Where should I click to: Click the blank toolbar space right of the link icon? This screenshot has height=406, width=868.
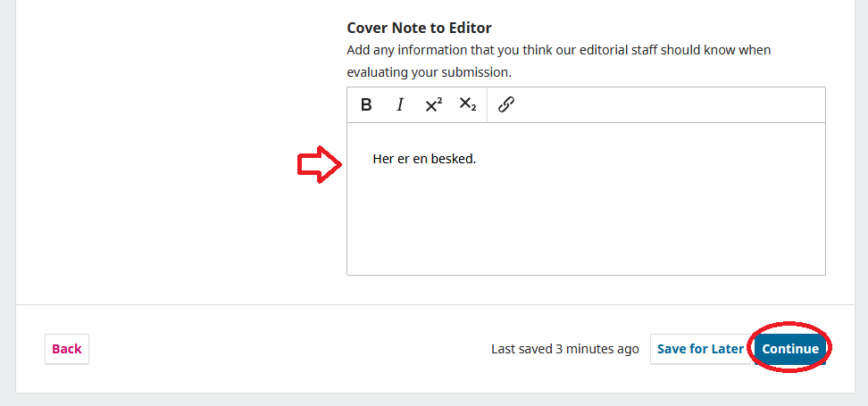tap(670, 104)
